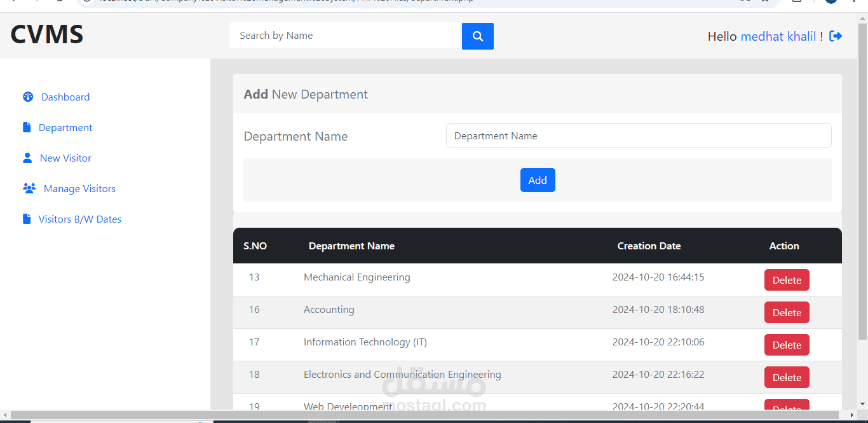This screenshot has height=423, width=868.
Task: Select Electronics and Communication Engineering cell
Action: (402, 374)
